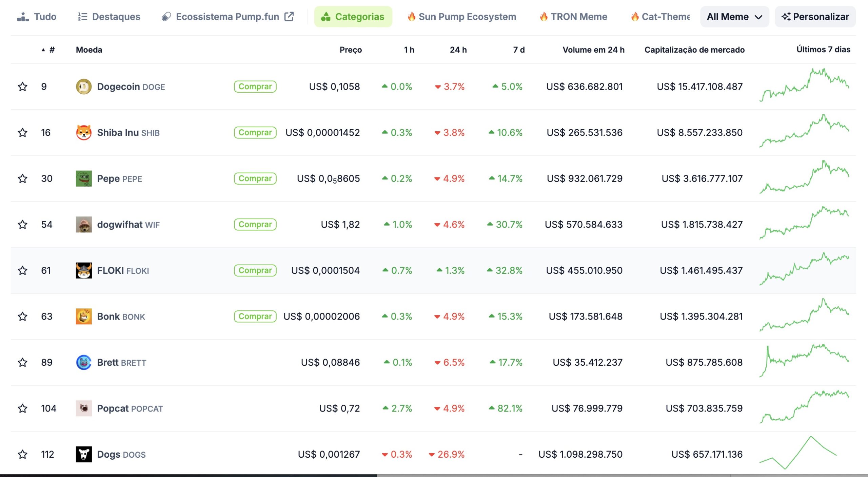The height and width of the screenshot is (477, 868).
Task: Switch to the Tudo tab
Action: coord(37,17)
